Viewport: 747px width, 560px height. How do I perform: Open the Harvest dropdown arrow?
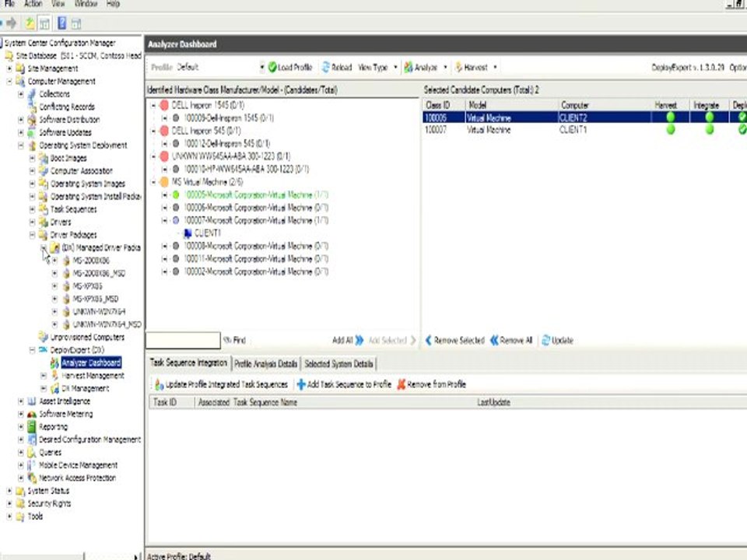pos(495,68)
